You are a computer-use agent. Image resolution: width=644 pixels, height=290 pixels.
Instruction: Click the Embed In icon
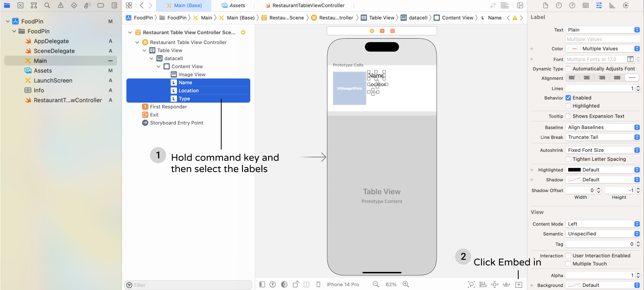[519, 284]
